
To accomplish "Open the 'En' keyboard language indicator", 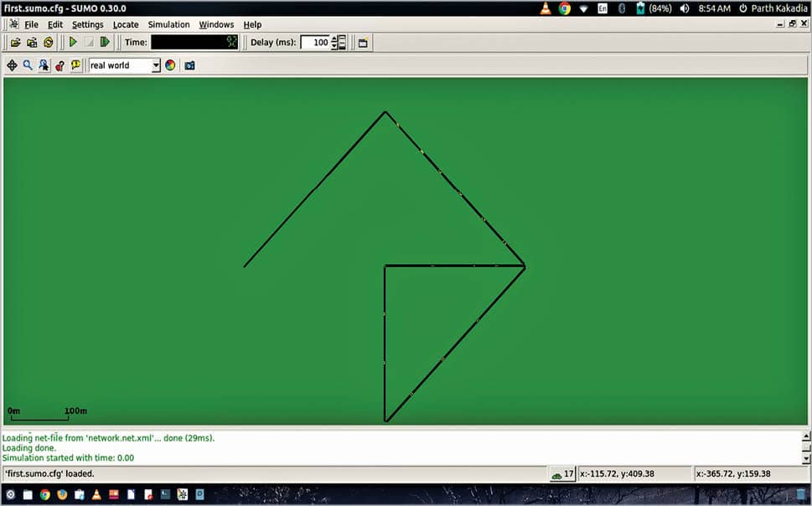I will coord(603,8).
